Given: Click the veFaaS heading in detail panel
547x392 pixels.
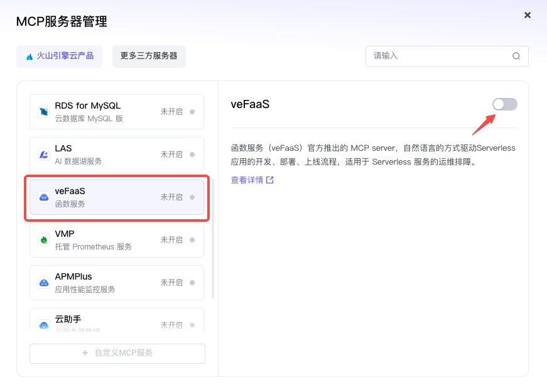Looking at the screenshot, I should (250, 104).
